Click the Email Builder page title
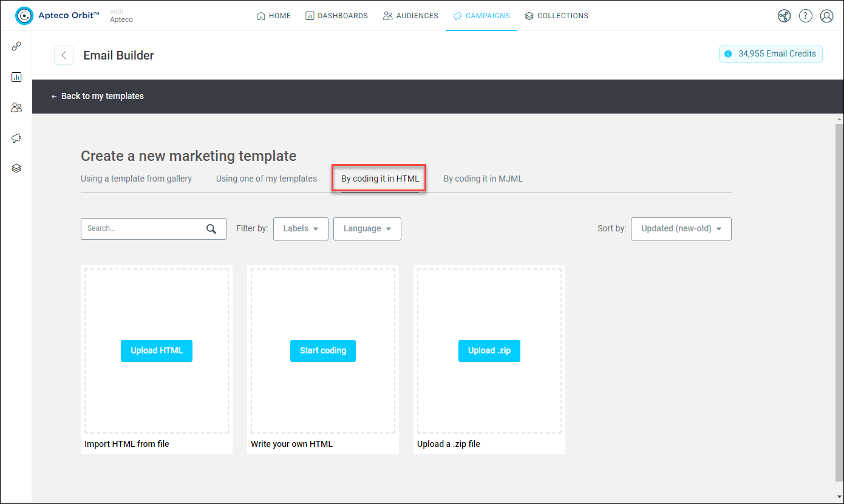844x504 pixels. [119, 55]
